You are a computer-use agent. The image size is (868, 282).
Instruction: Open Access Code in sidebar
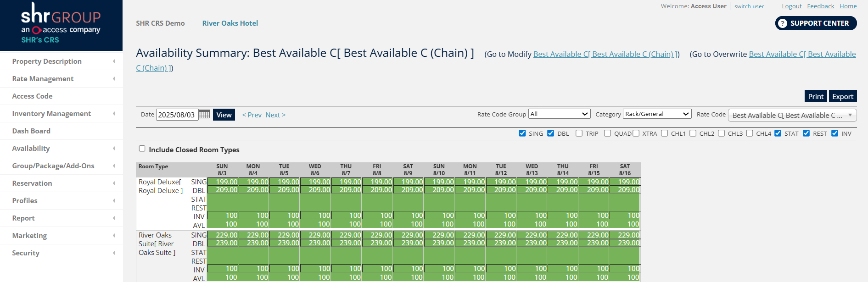(62, 96)
